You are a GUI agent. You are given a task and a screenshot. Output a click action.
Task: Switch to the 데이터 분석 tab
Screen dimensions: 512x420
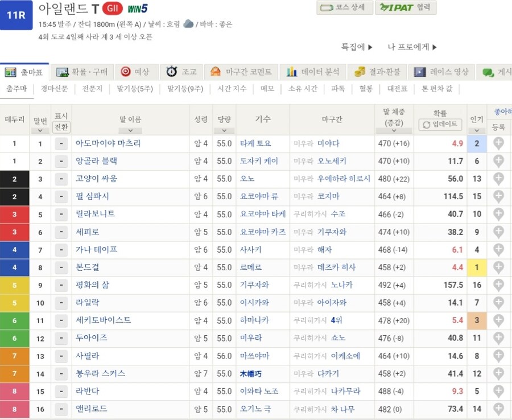[x=313, y=72]
